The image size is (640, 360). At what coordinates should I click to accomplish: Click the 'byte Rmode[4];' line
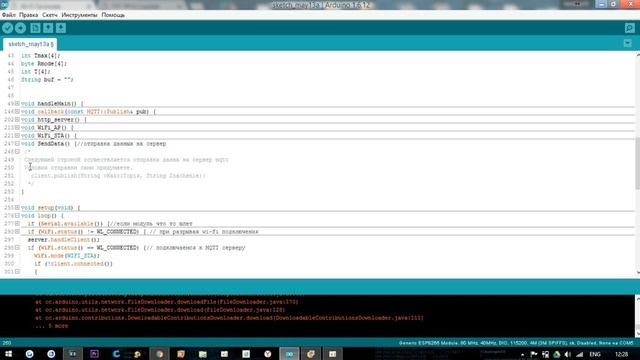[44, 64]
